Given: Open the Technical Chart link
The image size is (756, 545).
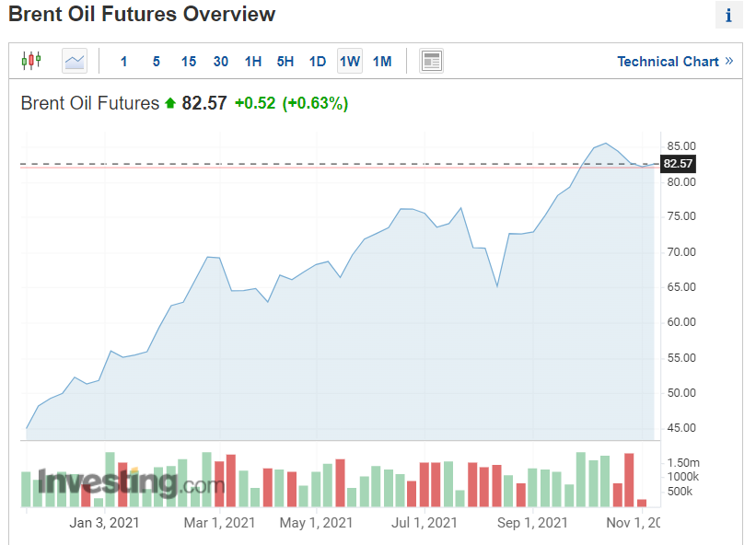Looking at the screenshot, I should coord(668,62).
